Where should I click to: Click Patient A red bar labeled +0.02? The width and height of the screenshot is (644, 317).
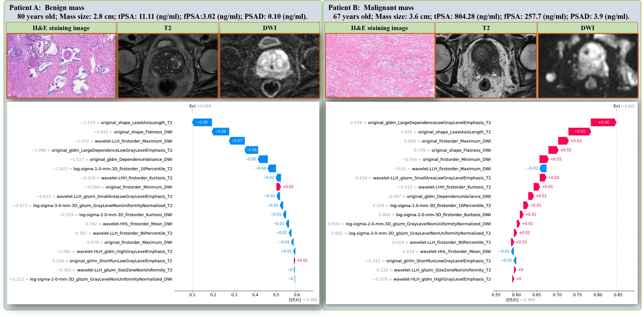point(278,187)
